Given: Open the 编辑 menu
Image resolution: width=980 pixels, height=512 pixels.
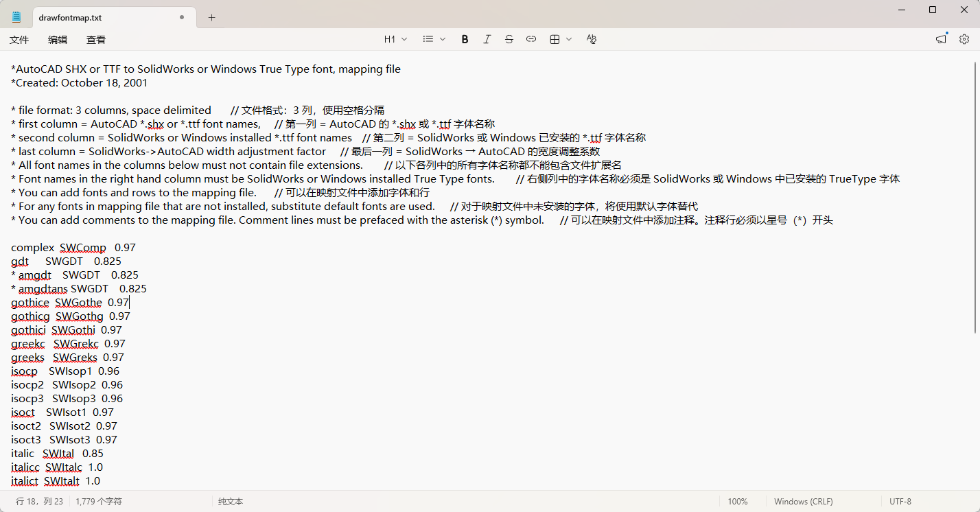Looking at the screenshot, I should coord(58,40).
